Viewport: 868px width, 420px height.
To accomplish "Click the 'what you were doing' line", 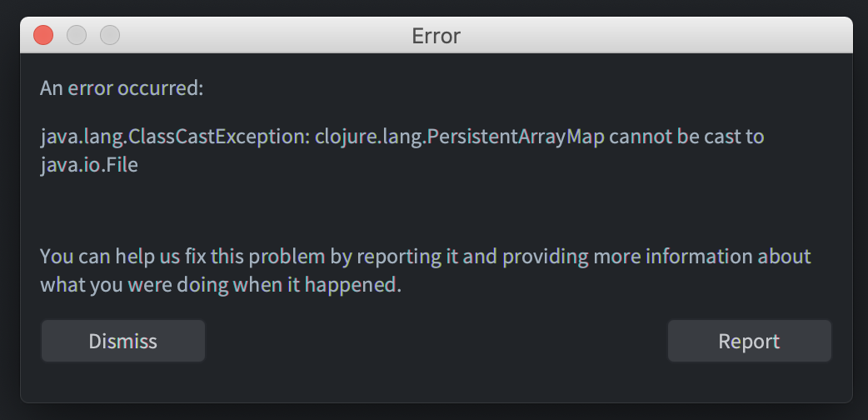I will click(220, 285).
